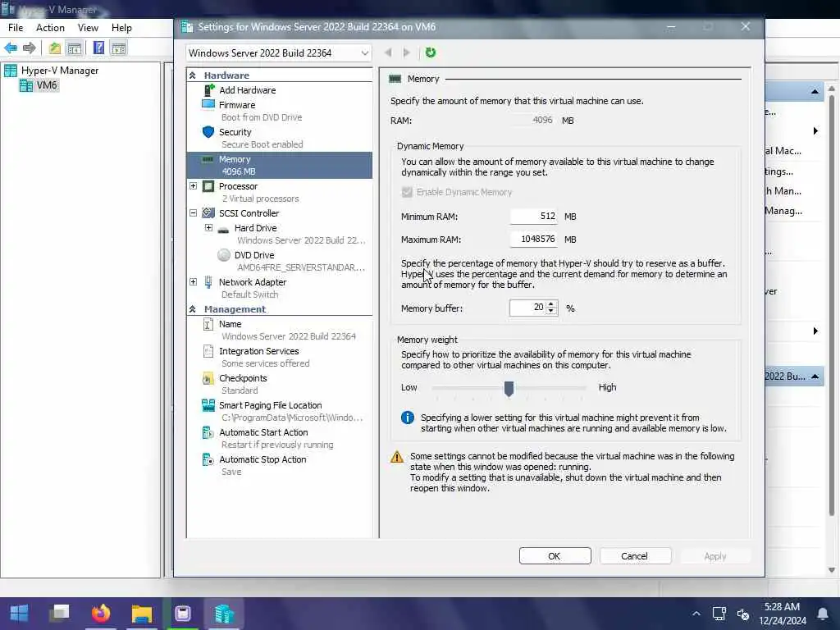This screenshot has width=840, height=630.
Task: Click the Up one level folder icon
Action: (55, 48)
